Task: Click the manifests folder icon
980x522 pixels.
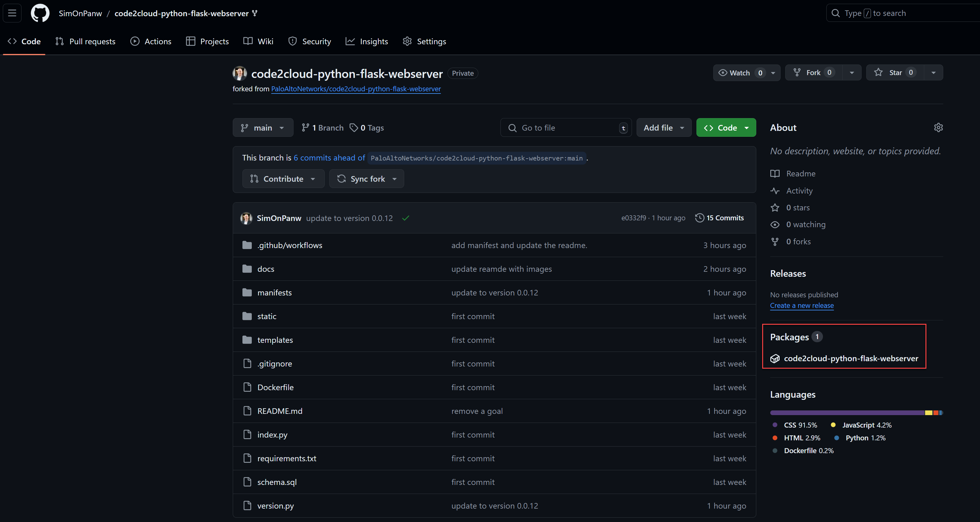Action: click(247, 292)
